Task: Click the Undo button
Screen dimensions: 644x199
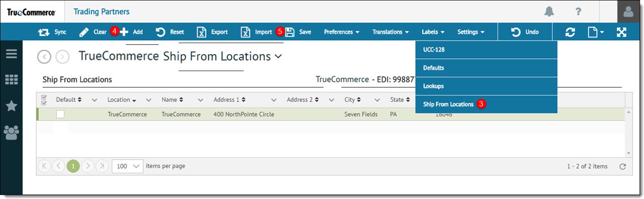Action: [525, 32]
